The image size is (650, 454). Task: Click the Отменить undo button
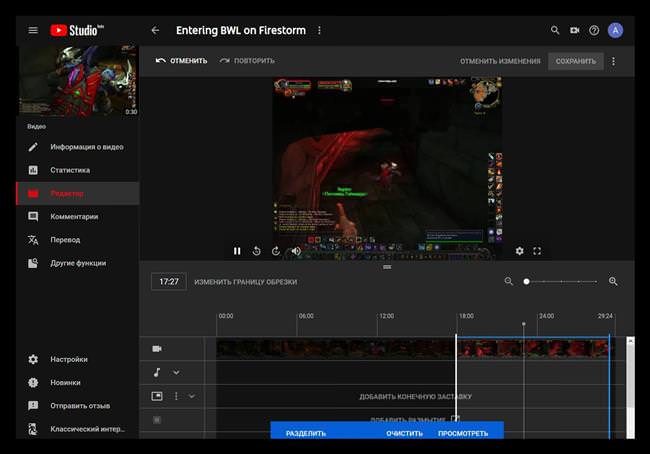[181, 61]
